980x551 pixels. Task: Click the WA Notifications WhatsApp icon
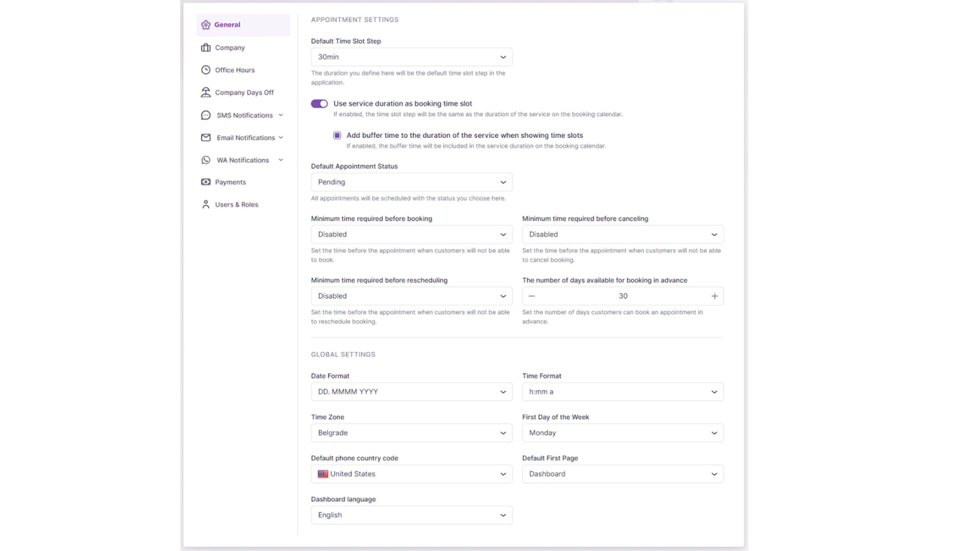click(x=206, y=160)
